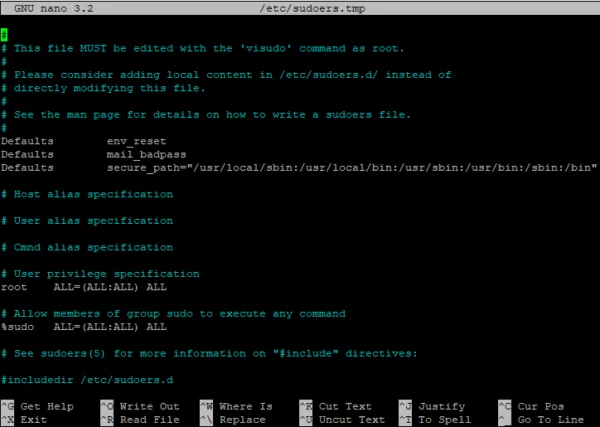Image resolution: width=600 pixels, height=427 pixels.
Task: Place cursor on the env_reset Defaults line
Action: pos(138,142)
